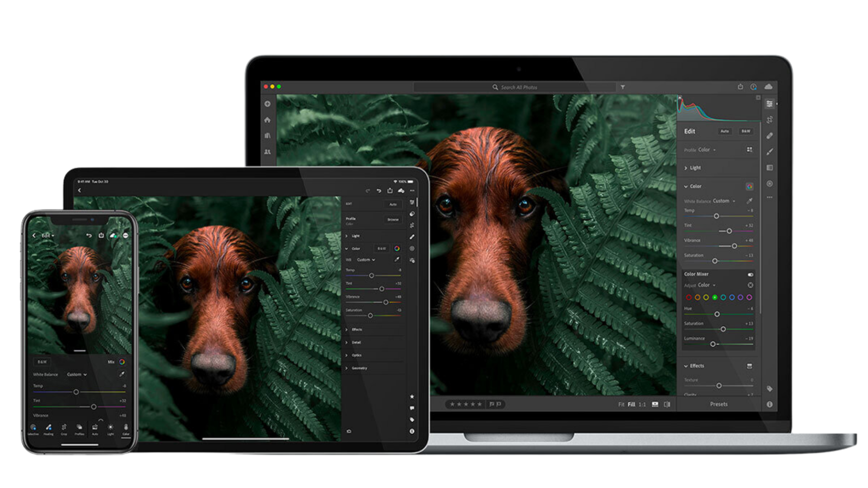
Task: Open the White Balance Custom dropdown on phone
Action: (76, 374)
